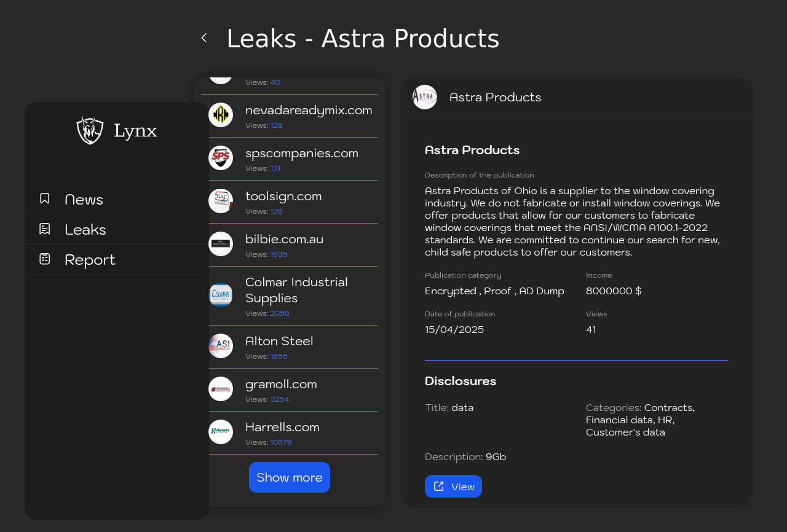Click the views count 131

[x=275, y=168]
